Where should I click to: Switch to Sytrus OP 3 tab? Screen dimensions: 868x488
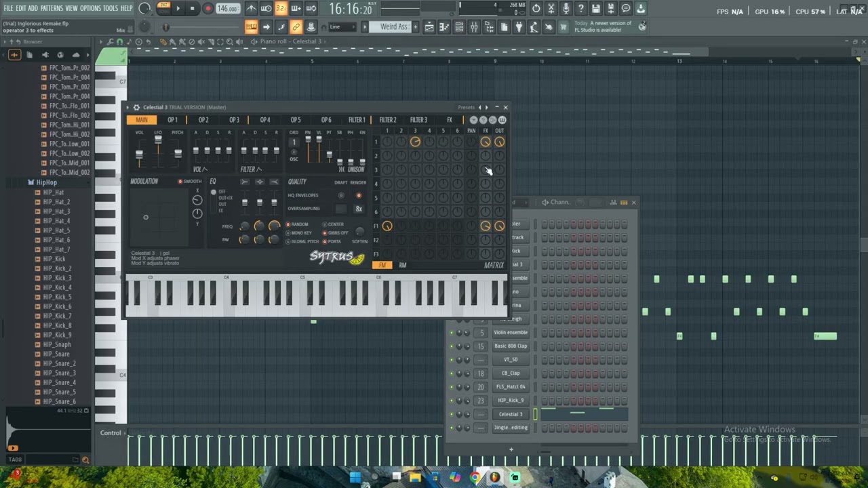234,120
